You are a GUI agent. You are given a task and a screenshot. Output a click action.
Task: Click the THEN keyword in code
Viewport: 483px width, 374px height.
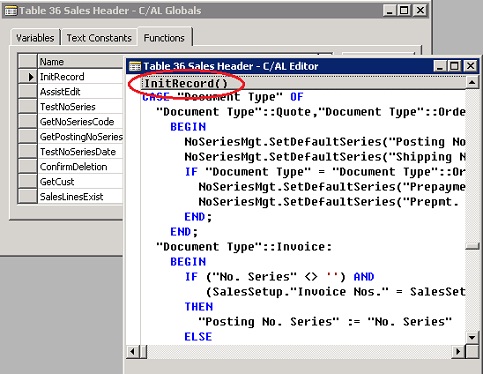[199, 307]
